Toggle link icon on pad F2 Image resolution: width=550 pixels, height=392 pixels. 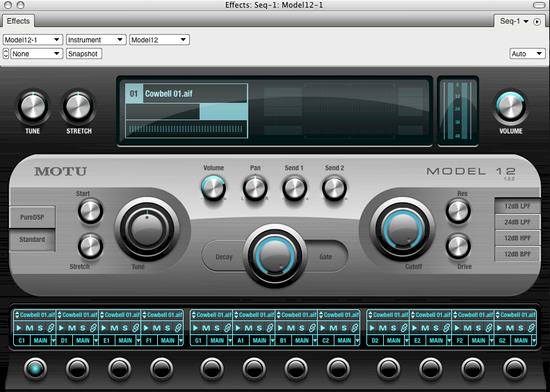click(489, 328)
